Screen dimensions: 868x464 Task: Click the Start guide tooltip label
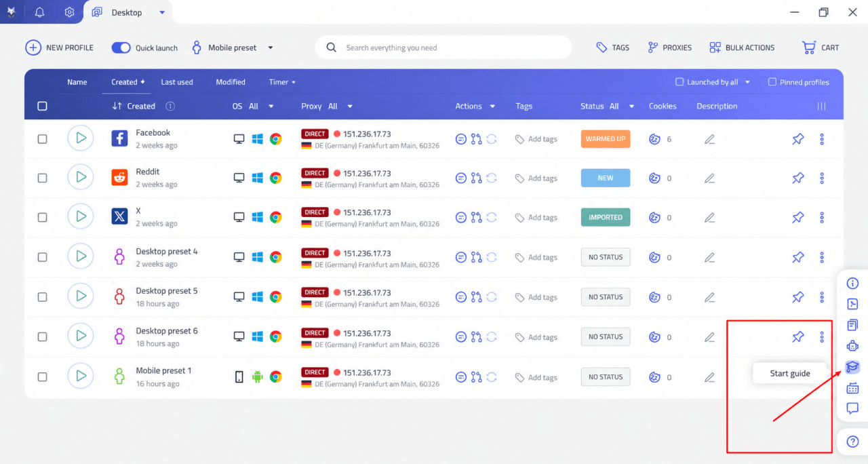pyautogui.click(x=790, y=373)
